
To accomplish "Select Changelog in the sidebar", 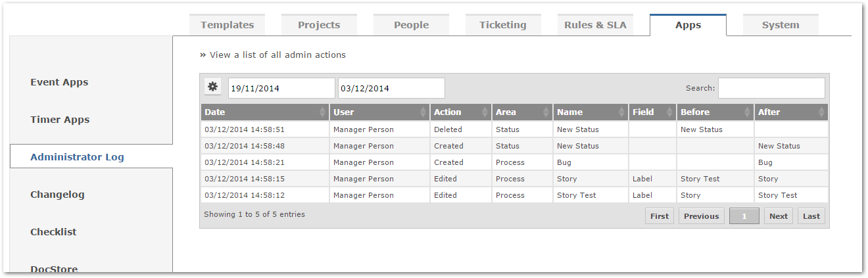I will (57, 195).
